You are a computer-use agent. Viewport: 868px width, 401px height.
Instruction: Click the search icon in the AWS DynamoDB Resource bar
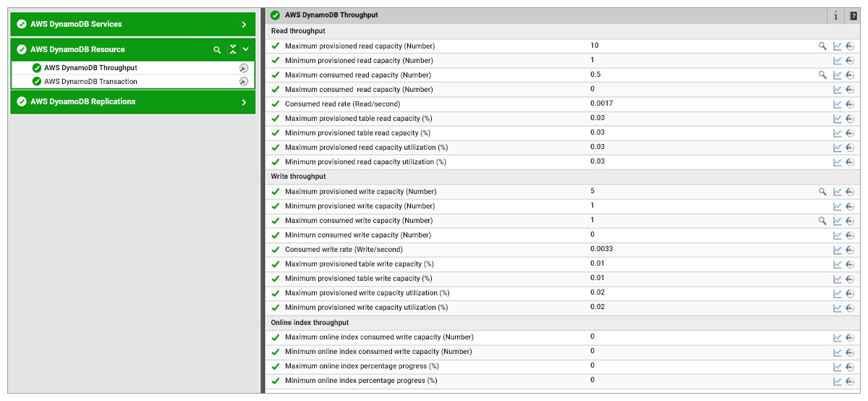coord(217,50)
